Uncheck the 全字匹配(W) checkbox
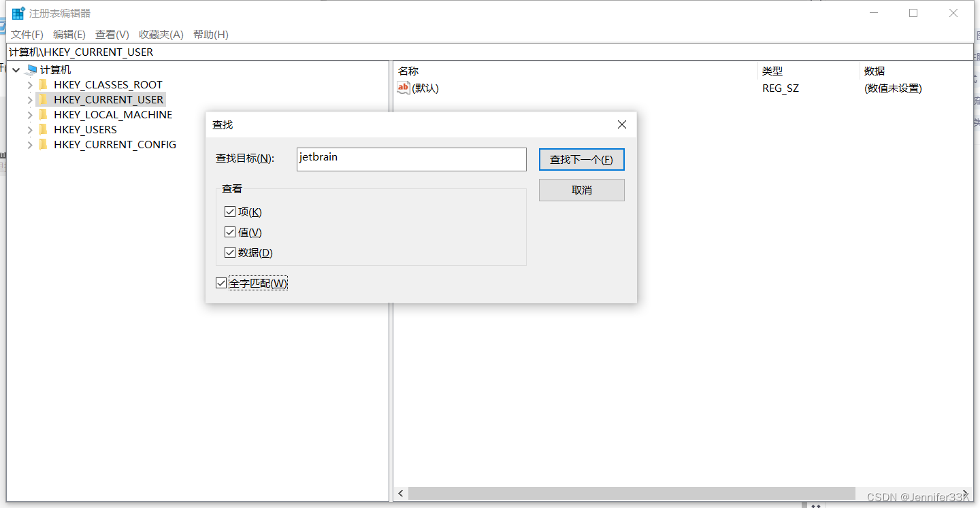Screen dimensions: 980x508 click(x=221, y=283)
